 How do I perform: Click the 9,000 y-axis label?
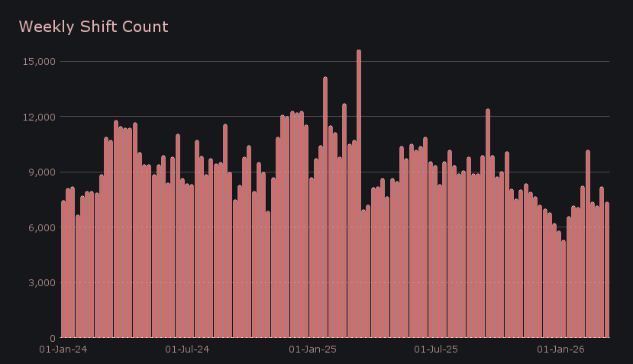pyautogui.click(x=41, y=172)
